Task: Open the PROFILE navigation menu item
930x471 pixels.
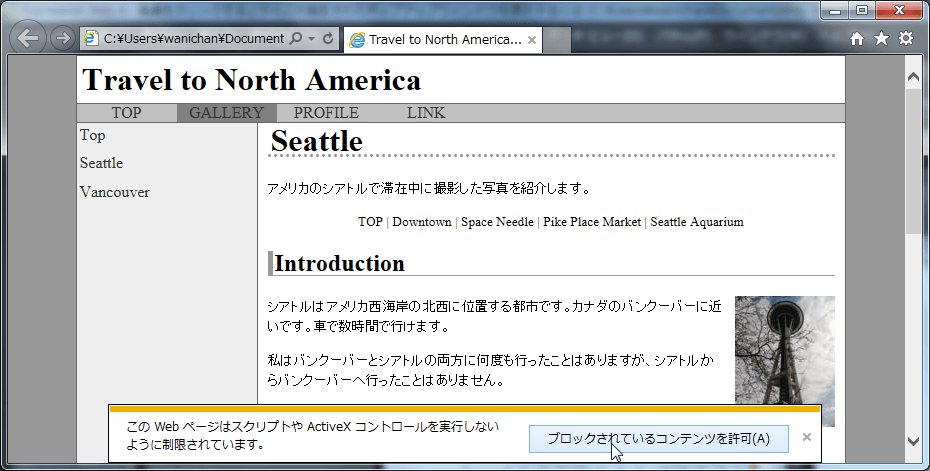Action: tap(326, 113)
